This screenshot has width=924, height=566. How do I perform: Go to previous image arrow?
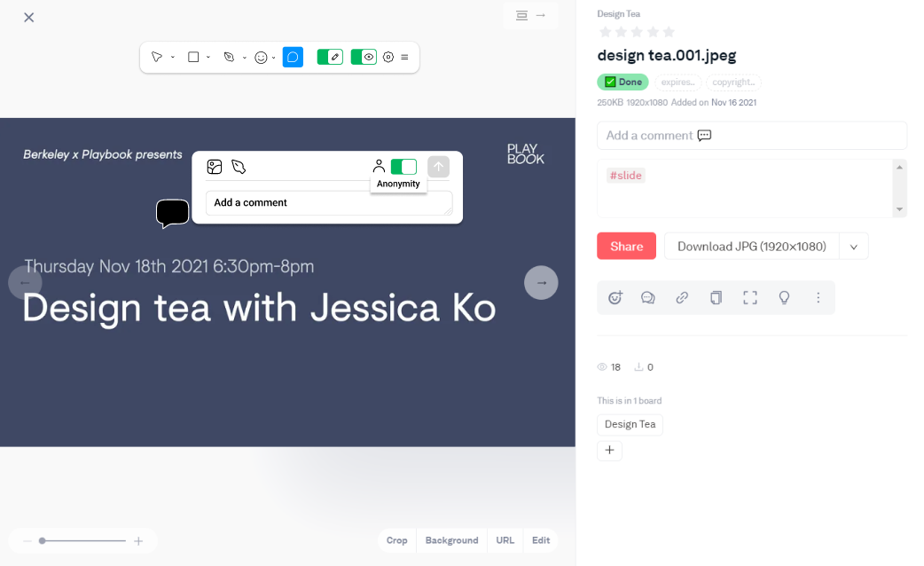coord(25,283)
